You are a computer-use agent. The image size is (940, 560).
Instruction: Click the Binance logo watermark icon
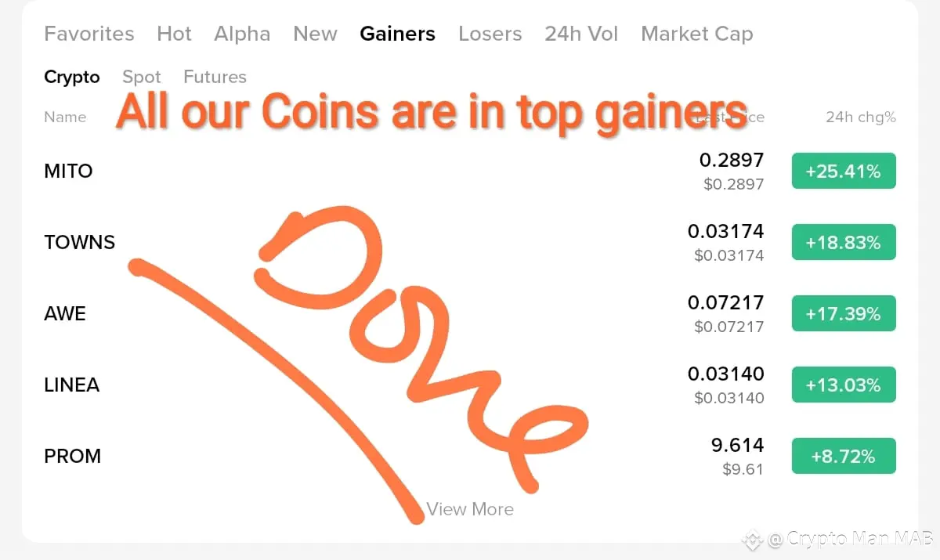tap(753, 539)
